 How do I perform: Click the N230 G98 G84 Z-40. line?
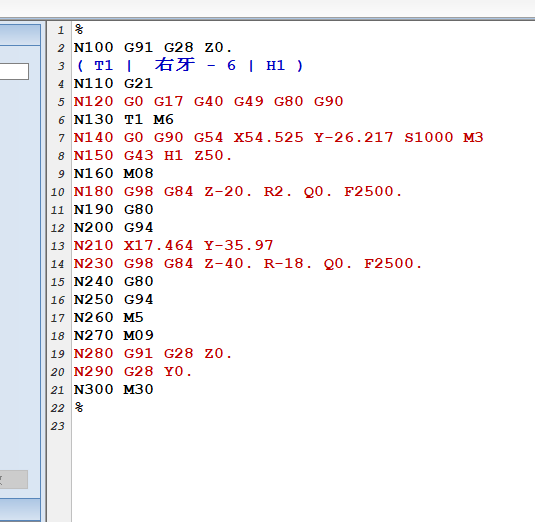(248, 264)
